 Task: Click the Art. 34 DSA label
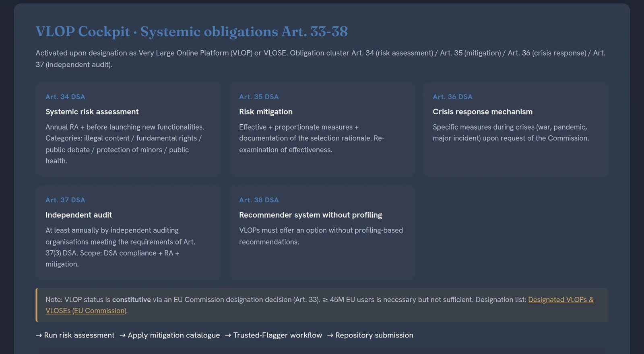coord(65,97)
